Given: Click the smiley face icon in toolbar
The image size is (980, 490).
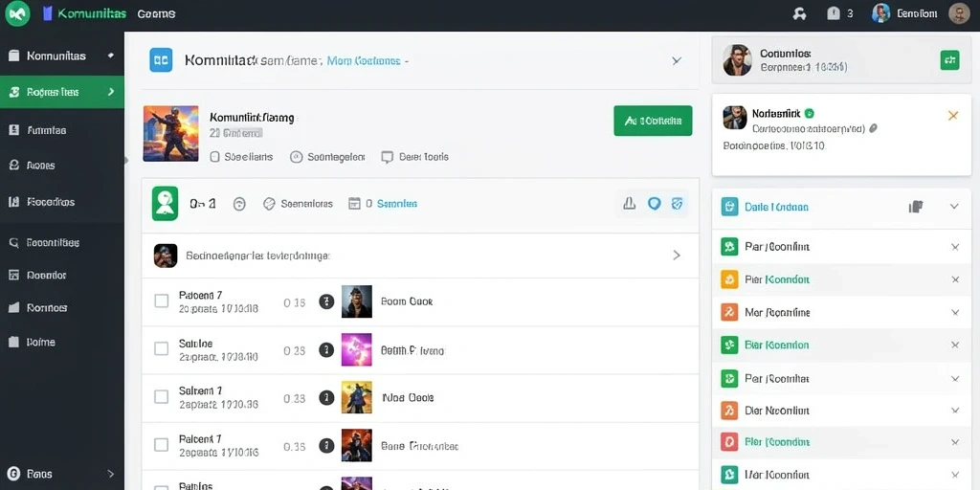Looking at the screenshot, I should coord(239,204).
